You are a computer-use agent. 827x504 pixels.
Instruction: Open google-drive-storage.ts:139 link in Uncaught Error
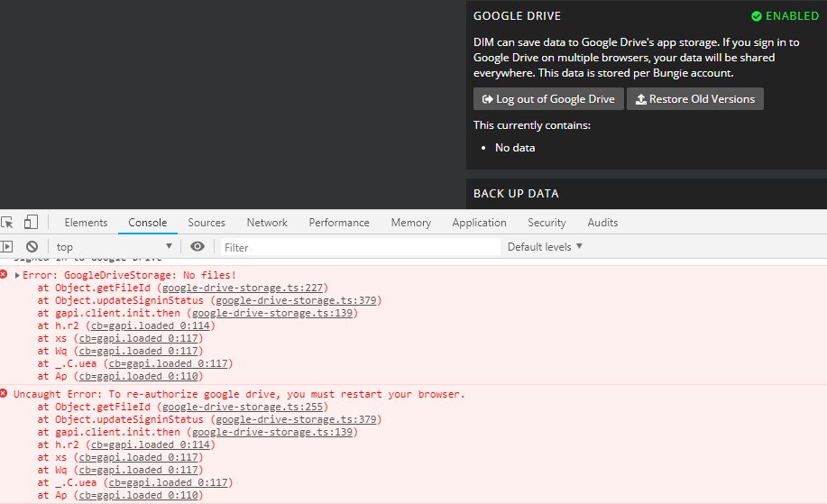click(272, 432)
